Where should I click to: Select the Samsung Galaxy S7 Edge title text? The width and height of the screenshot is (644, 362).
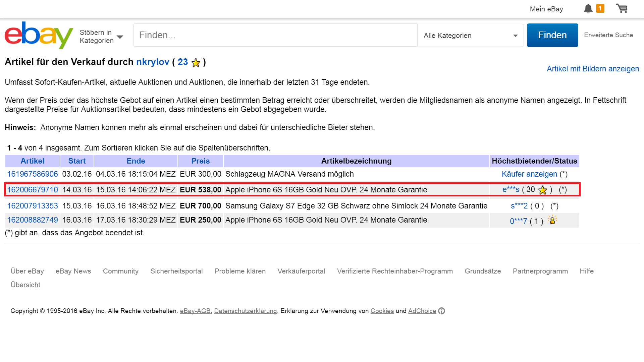pos(356,206)
